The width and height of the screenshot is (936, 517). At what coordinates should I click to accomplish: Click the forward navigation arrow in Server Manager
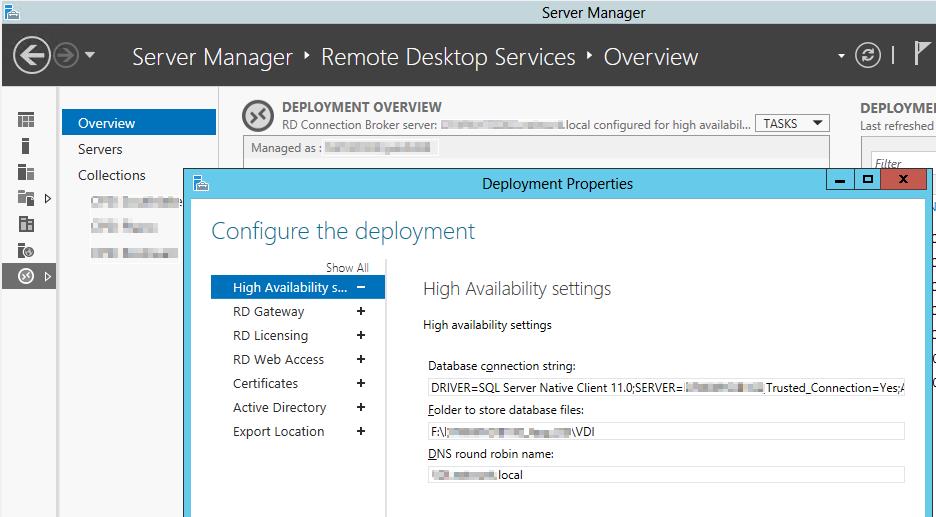click(x=66, y=56)
